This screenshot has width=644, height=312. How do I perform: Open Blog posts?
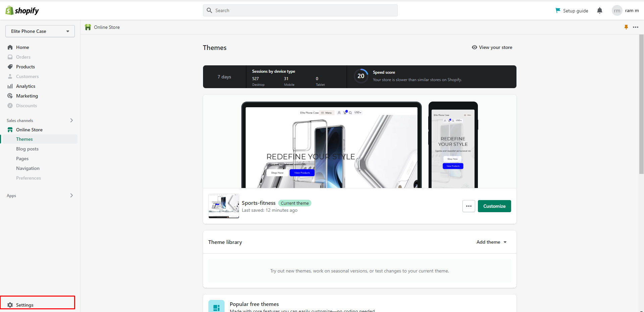click(x=28, y=149)
